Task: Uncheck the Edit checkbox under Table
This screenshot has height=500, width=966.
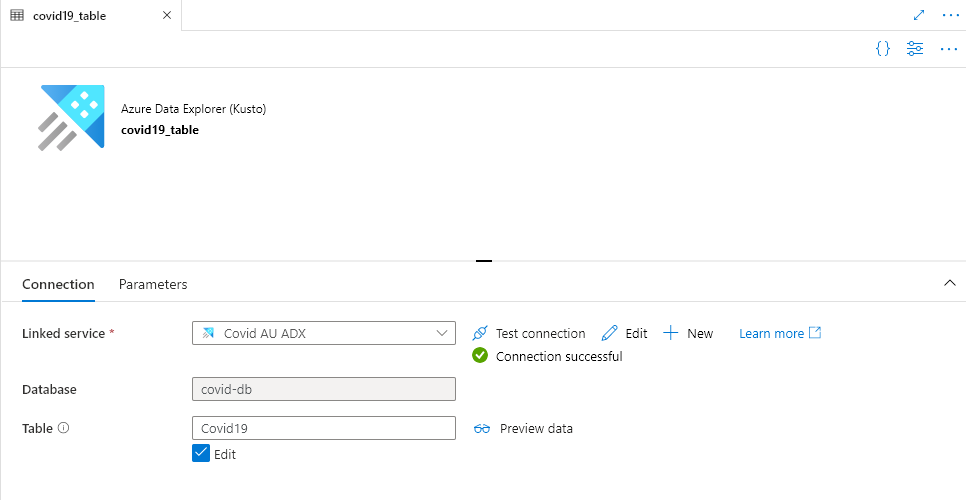Action: (x=201, y=454)
